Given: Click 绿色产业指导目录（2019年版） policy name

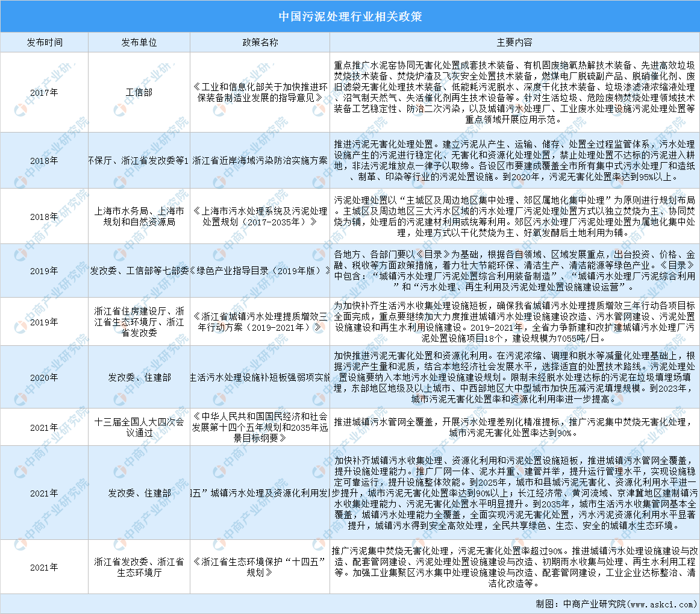Looking at the screenshot, I should [260, 271].
